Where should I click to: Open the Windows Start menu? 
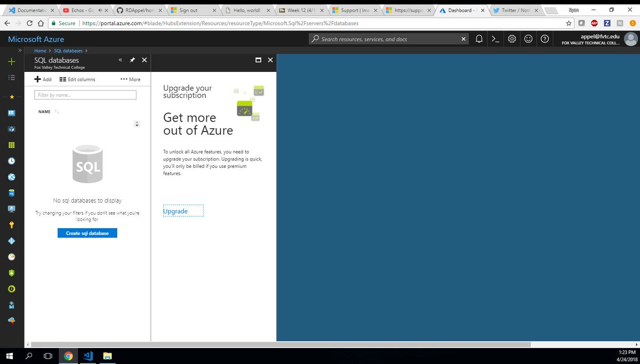(x=10, y=356)
